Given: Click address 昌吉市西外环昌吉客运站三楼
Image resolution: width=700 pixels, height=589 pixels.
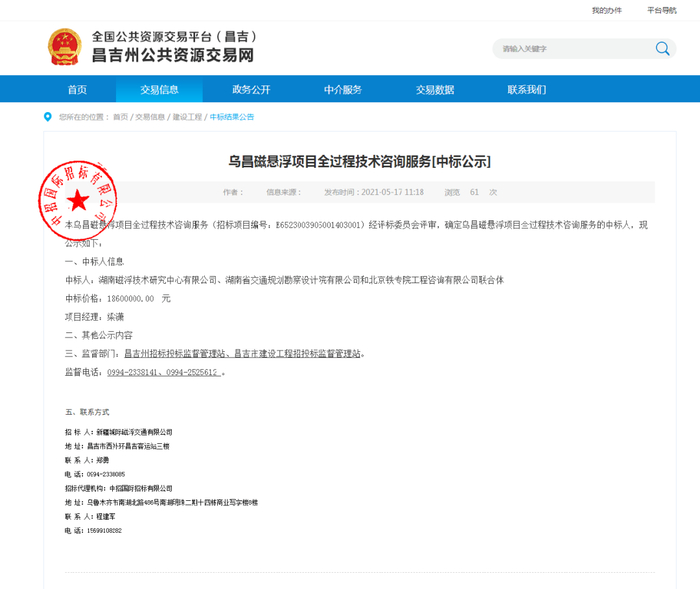Looking at the screenshot, I should (128, 446).
